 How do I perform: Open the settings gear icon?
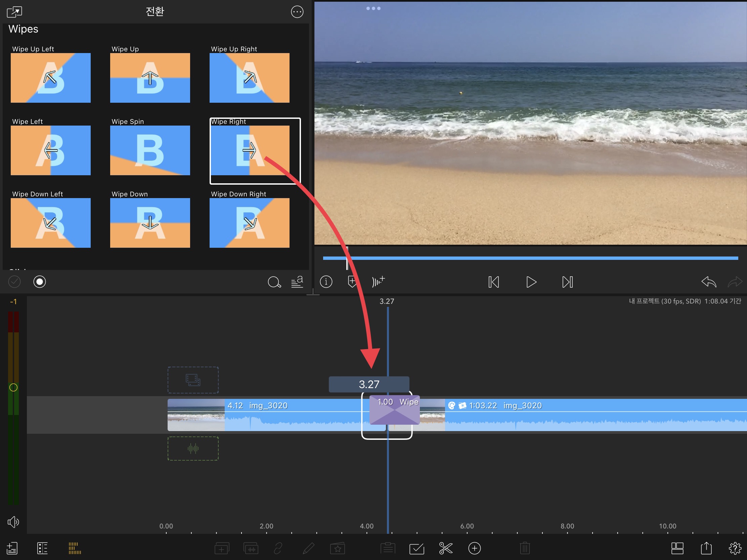tap(735, 548)
